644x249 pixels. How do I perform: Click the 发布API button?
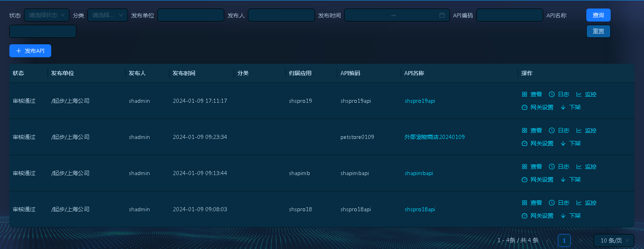pyautogui.click(x=30, y=51)
